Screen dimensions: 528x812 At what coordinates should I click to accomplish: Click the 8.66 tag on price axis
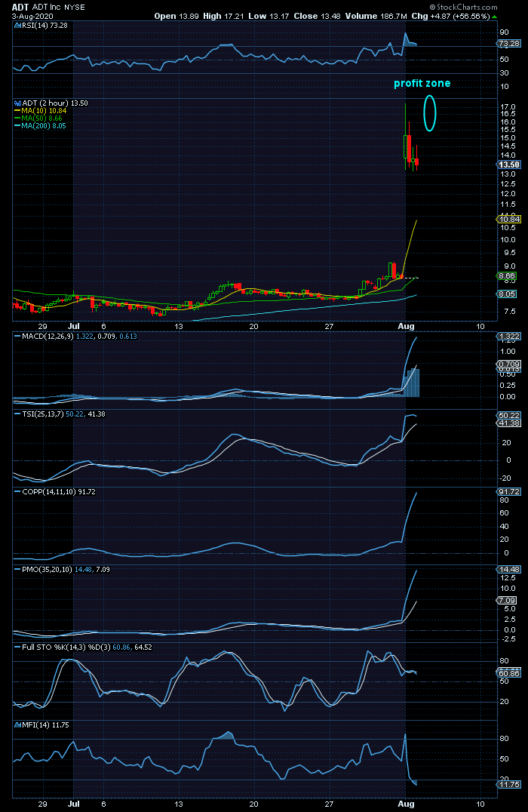(x=508, y=276)
